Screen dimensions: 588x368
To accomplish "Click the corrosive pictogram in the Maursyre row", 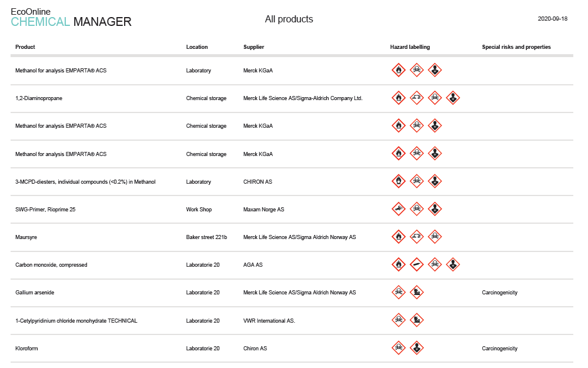I will point(417,237).
